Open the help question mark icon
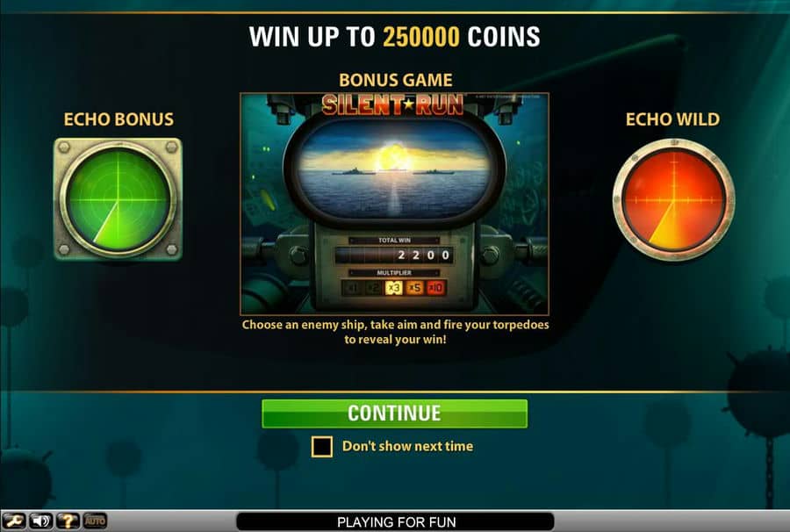Screen dimensions: 790x532 pos(68,521)
